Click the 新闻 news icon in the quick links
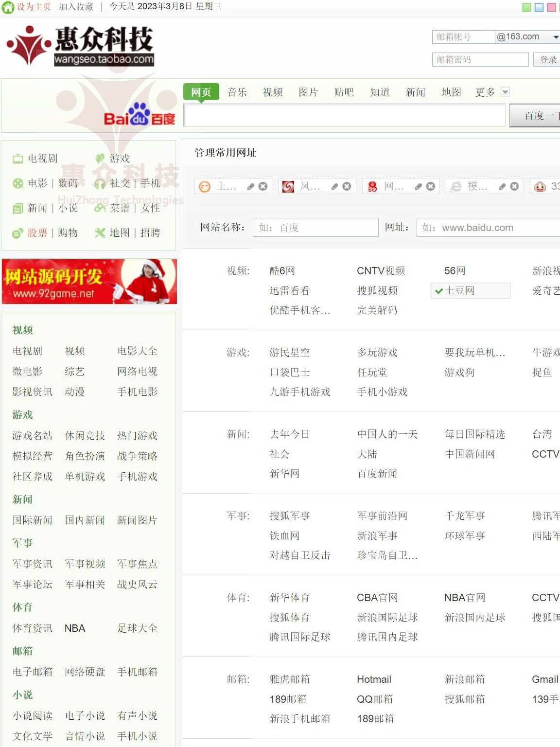Screen dimensions: 560x747 [x=18, y=208]
